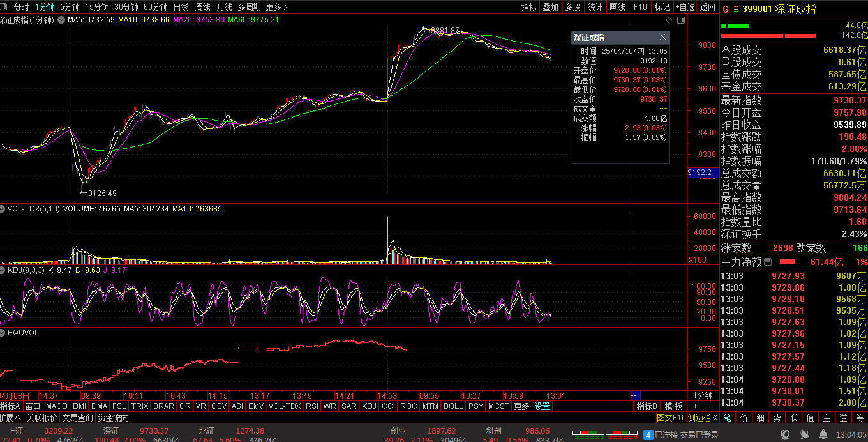Screen dimensions: 868x442
Task: Open the 关联报价 related quotes tab
Action: pyautogui.click(x=41, y=418)
